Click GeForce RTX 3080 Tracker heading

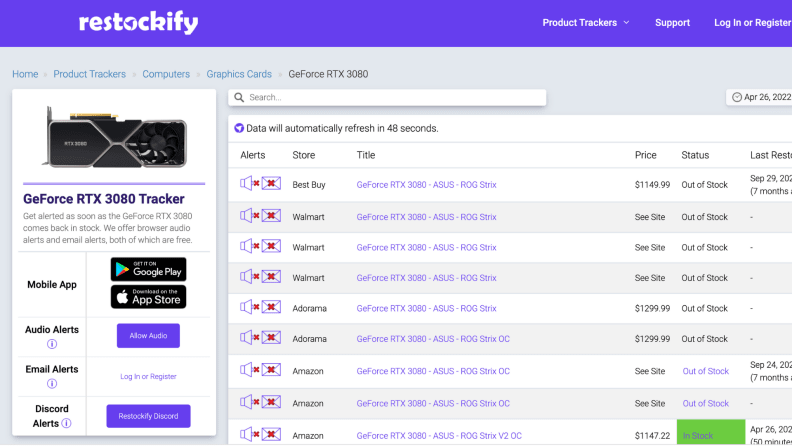pyautogui.click(x=104, y=199)
